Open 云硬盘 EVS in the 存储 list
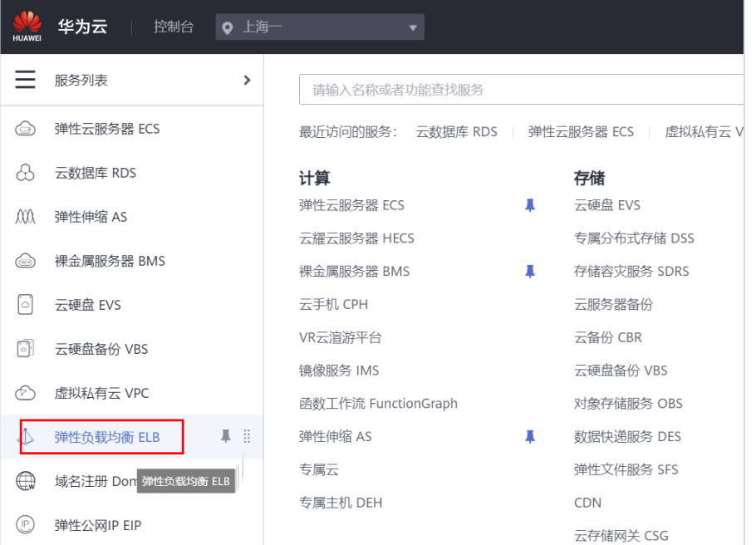The width and height of the screenshot is (756, 545). point(607,205)
